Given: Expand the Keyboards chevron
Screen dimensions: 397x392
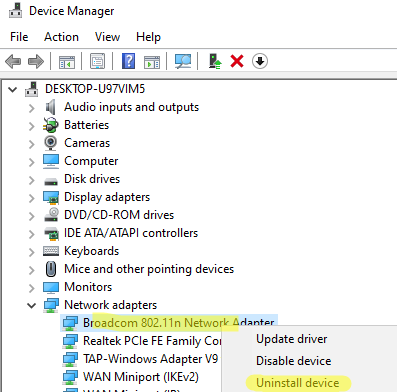Looking at the screenshot, I should click(32, 252).
